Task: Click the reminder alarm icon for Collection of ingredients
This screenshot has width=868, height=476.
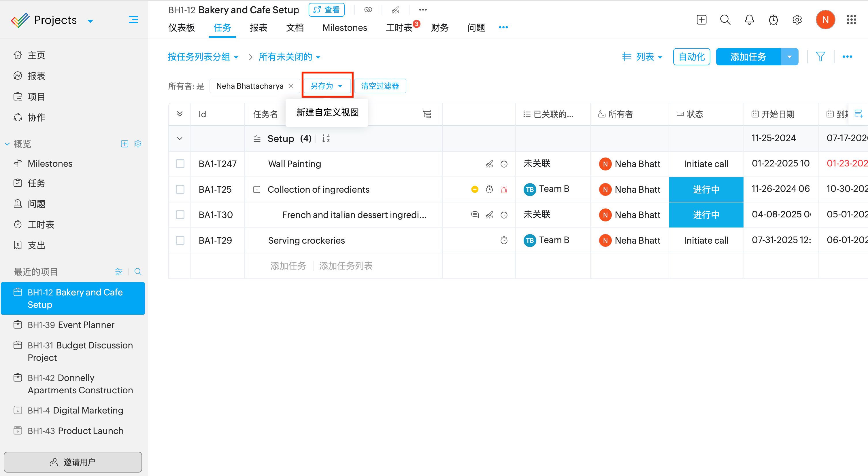Action: pos(504,189)
